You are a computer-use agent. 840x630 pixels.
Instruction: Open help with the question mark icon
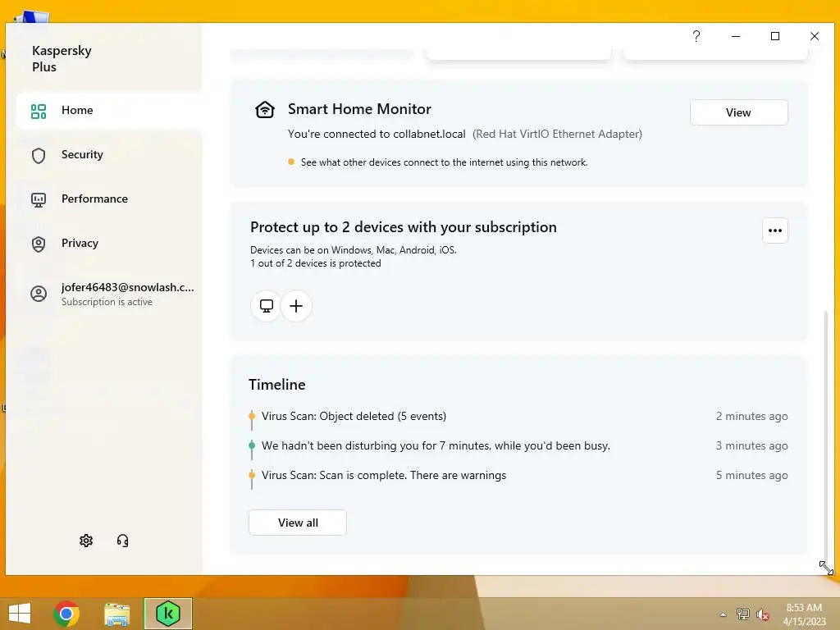696,36
